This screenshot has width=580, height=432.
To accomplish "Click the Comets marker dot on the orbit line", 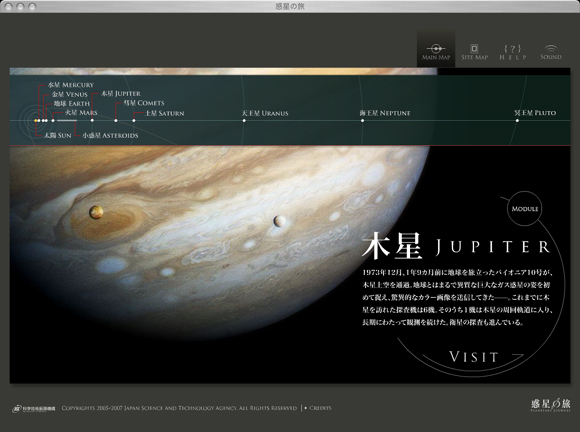I will tap(116, 121).
